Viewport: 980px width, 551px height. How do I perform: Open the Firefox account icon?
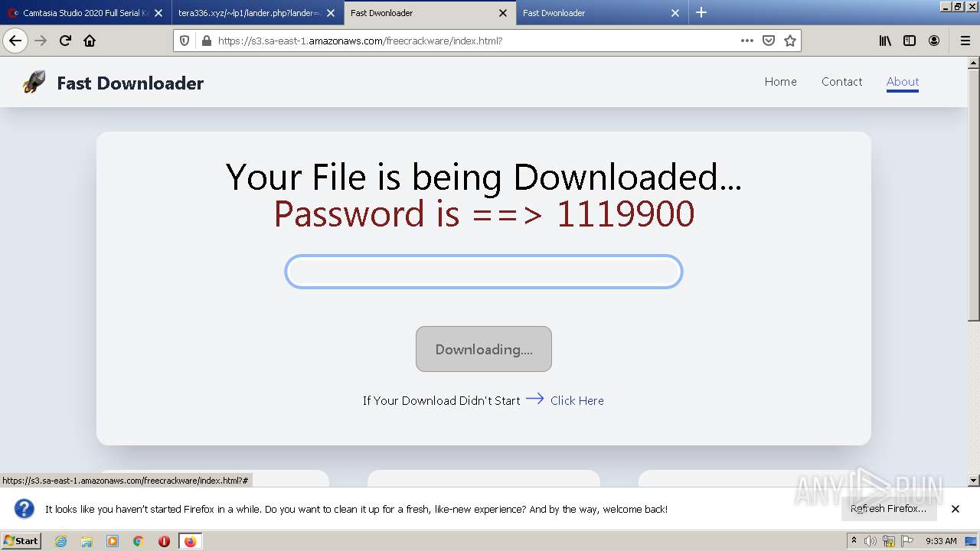934,41
